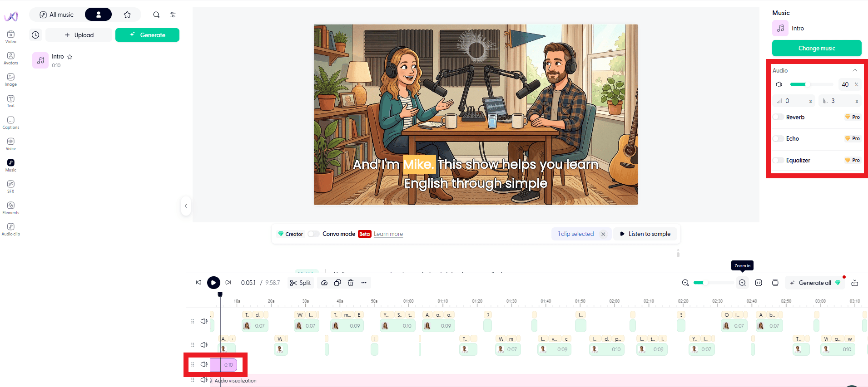868x387 pixels.
Task: Mute the second avatar track
Action: (204, 345)
